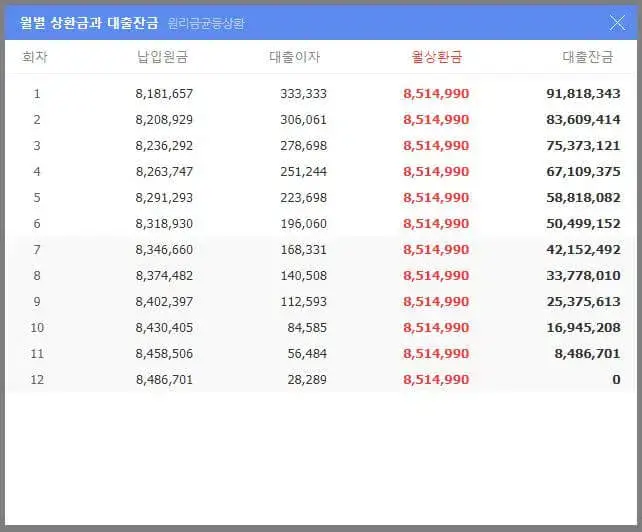Select balance 16,945,208
The width and height of the screenshot is (642, 532).
(583, 328)
